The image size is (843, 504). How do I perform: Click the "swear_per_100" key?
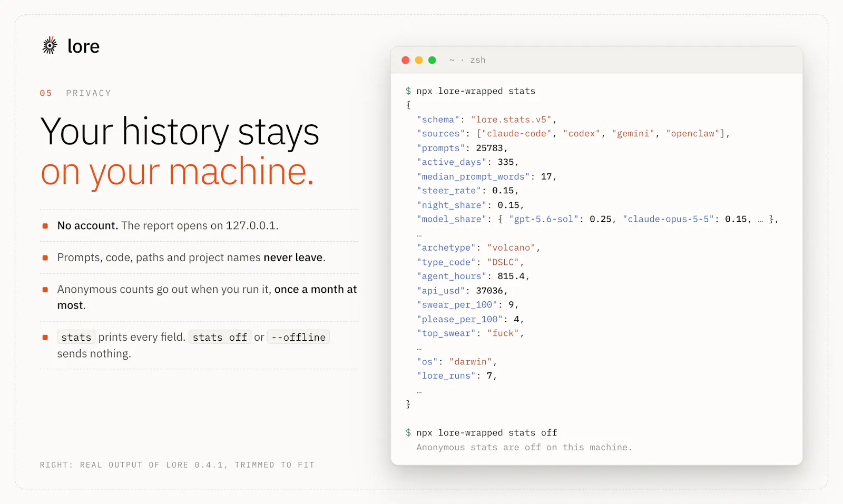pyautogui.click(x=457, y=305)
